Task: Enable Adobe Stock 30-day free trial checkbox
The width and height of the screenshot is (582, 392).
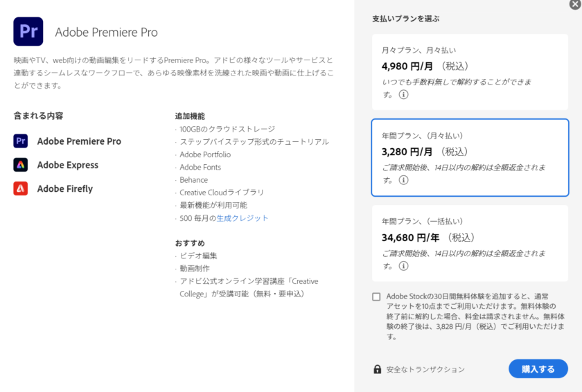Action: coord(376,296)
